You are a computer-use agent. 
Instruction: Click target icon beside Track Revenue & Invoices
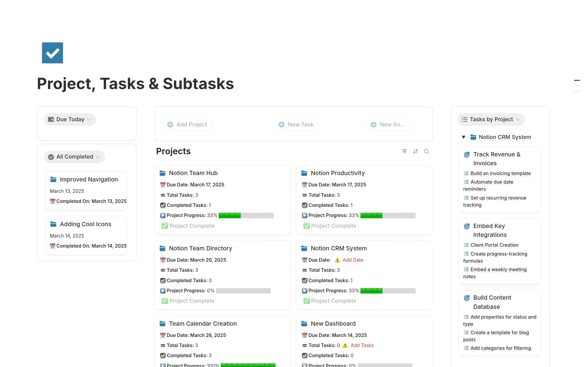[x=467, y=155]
